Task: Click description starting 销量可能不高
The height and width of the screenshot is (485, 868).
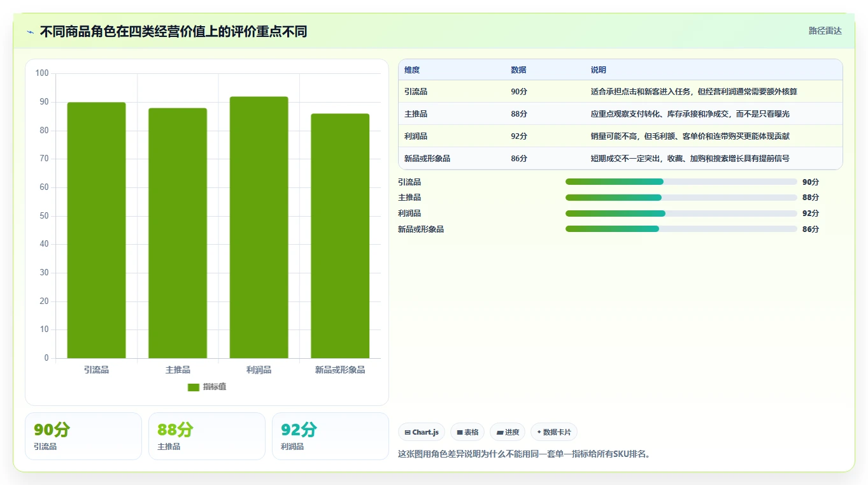Action: point(690,136)
